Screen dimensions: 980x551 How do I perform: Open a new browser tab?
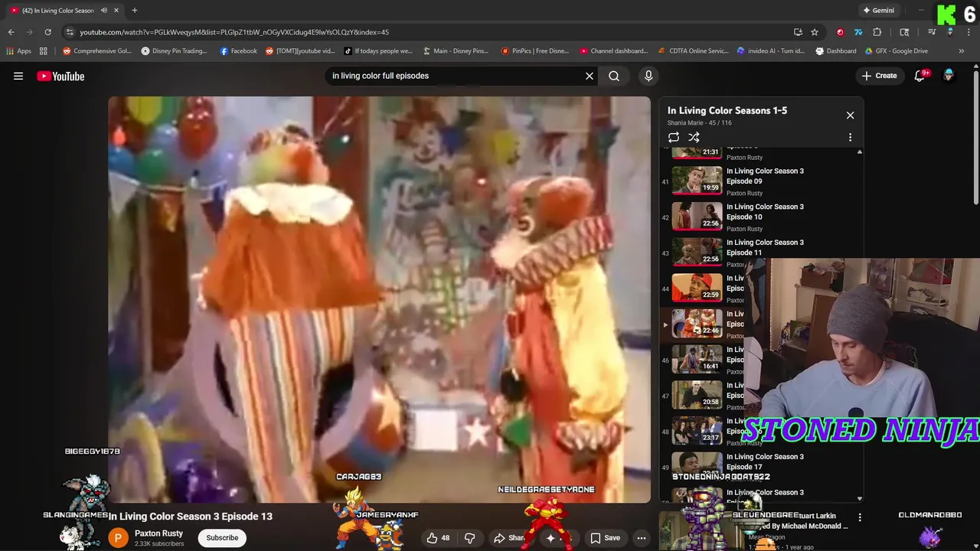134,11
